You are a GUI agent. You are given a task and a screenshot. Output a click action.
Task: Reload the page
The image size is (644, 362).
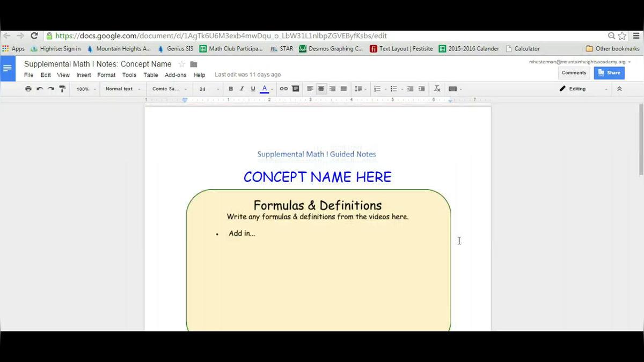point(34,36)
